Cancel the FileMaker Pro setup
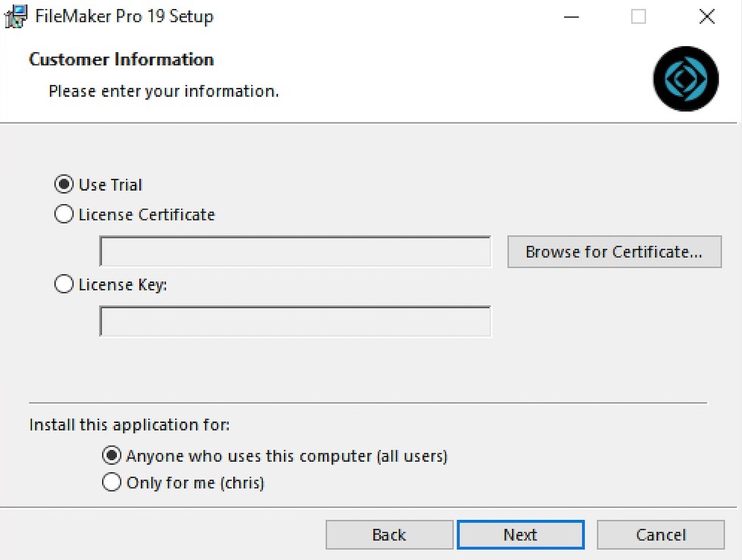 [660, 534]
